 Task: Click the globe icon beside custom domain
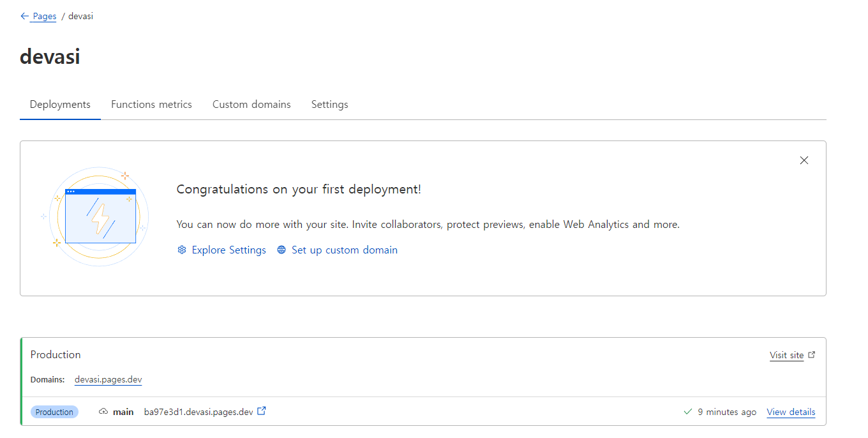tap(281, 250)
